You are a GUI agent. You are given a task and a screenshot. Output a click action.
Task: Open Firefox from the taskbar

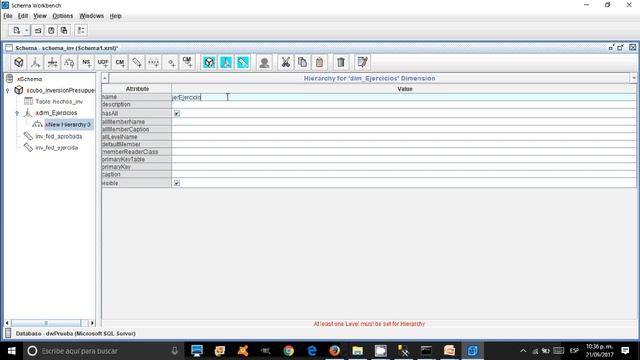334,351
